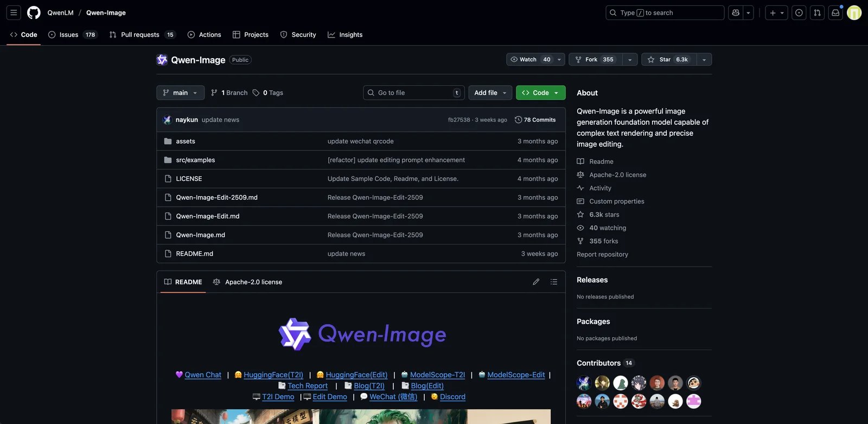This screenshot has height=424, width=868.
Task: Open the main branch selector dropdown
Action: [x=181, y=93]
